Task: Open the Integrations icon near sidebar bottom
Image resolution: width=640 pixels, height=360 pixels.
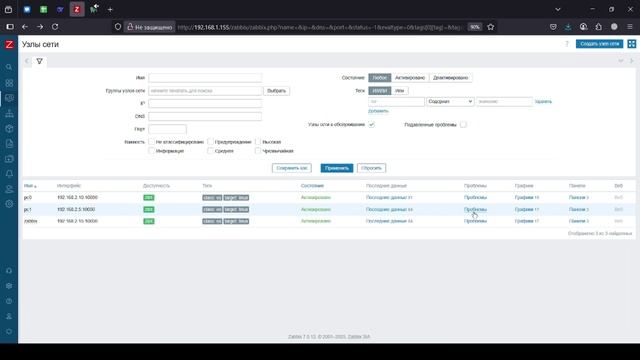Action: (9, 286)
